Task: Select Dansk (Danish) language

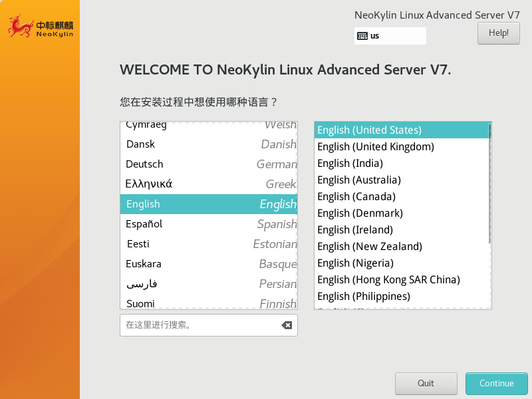Action: pos(209,144)
